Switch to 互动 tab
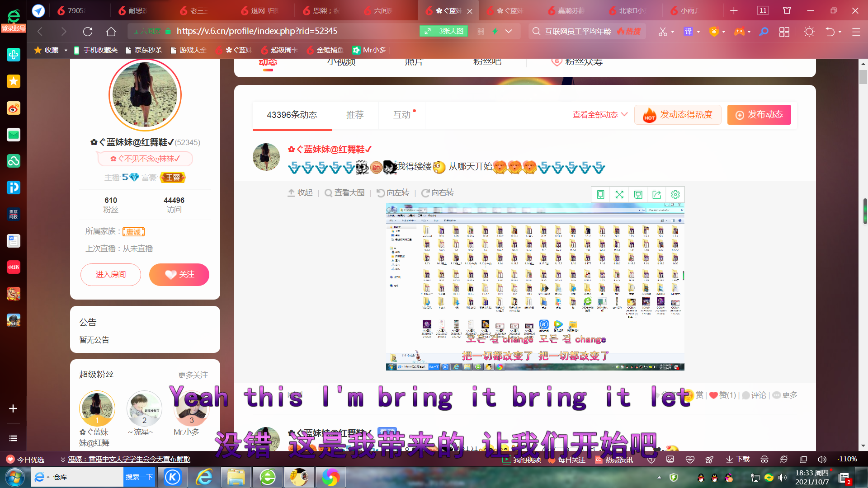868x488 pixels. click(402, 115)
